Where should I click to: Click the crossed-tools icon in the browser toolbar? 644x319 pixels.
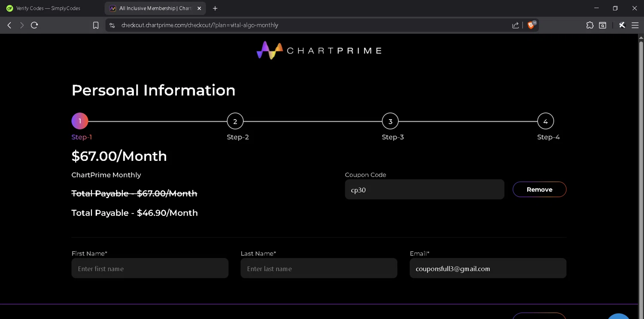click(622, 25)
